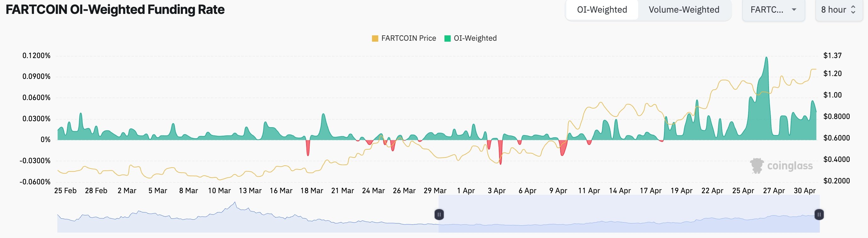Switch to the Volume-Weighted tab

point(684,10)
